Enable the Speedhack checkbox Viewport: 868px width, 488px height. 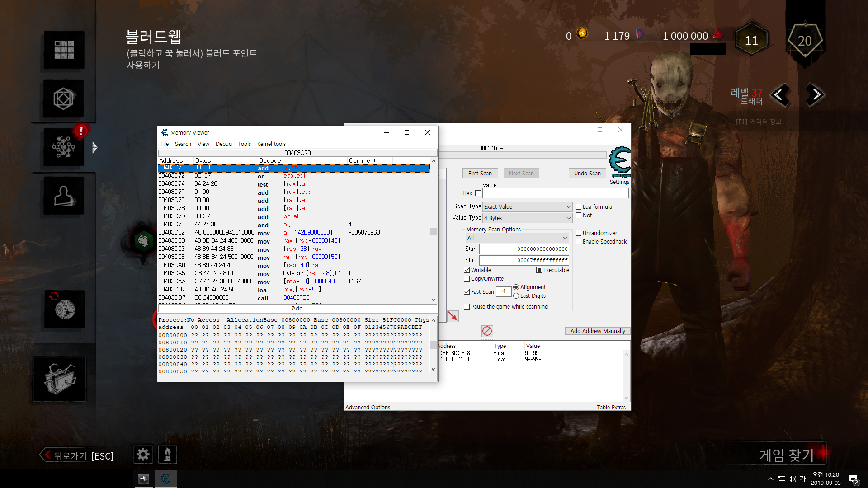coord(578,242)
